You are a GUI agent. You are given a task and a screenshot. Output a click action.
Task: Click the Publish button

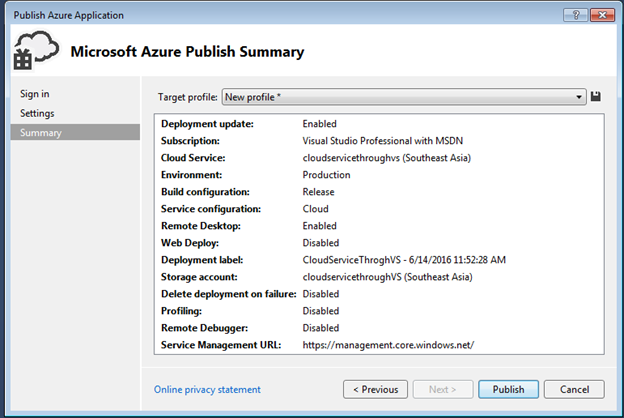pyautogui.click(x=508, y=389)
